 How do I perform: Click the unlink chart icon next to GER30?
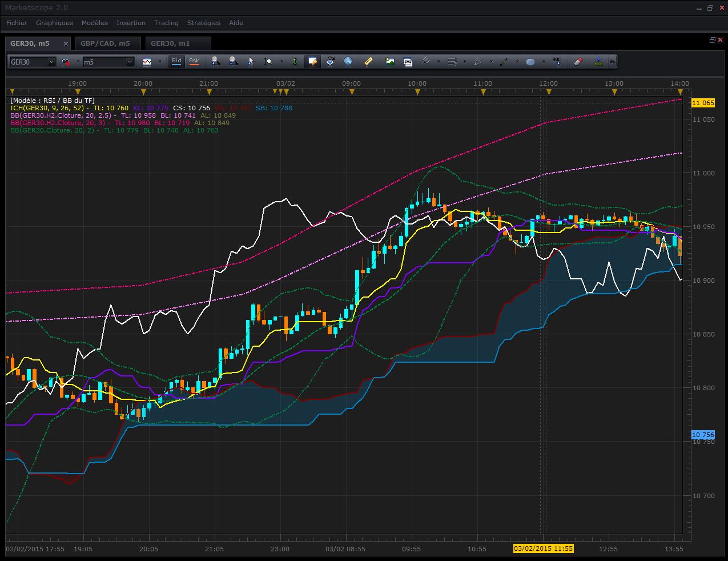[65, 62]
